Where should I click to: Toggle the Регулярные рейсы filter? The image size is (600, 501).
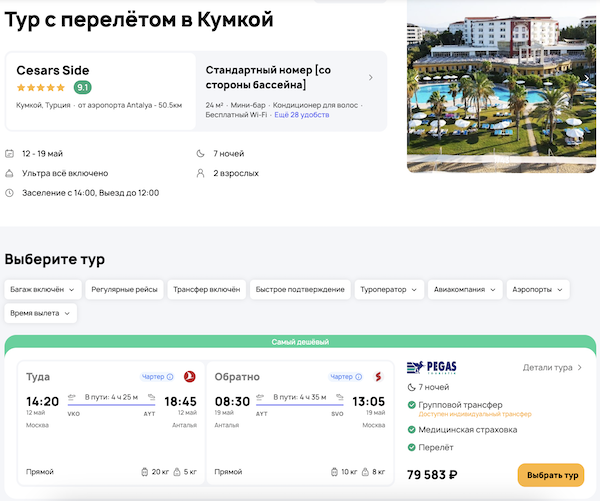point(124,290)
